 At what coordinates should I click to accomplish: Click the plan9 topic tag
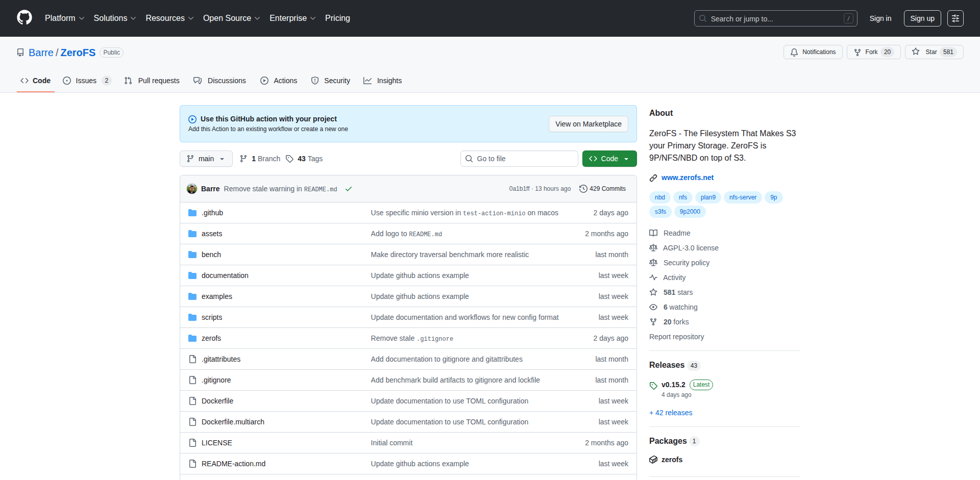(708, 197)
